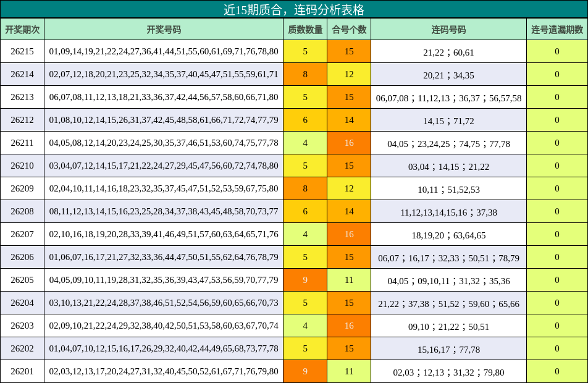
Task: Click the 开奖期次 column header
Action: coord(22,29)
